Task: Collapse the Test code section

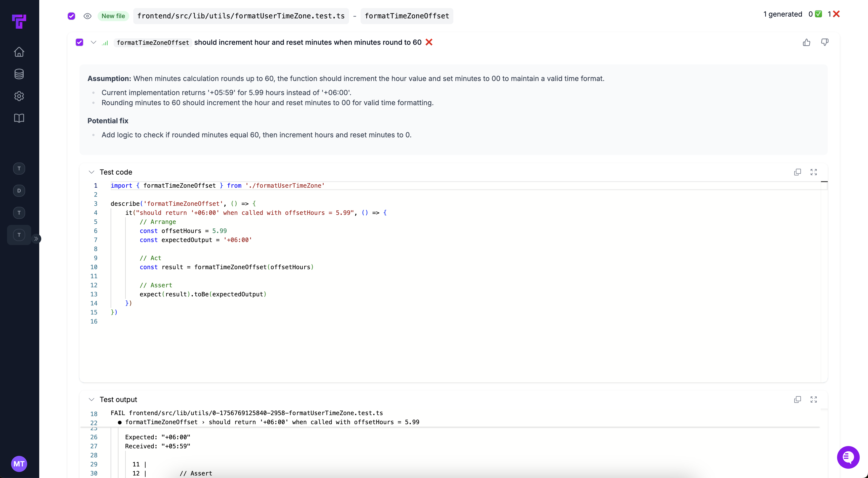Action: click(x=91, y=172)
